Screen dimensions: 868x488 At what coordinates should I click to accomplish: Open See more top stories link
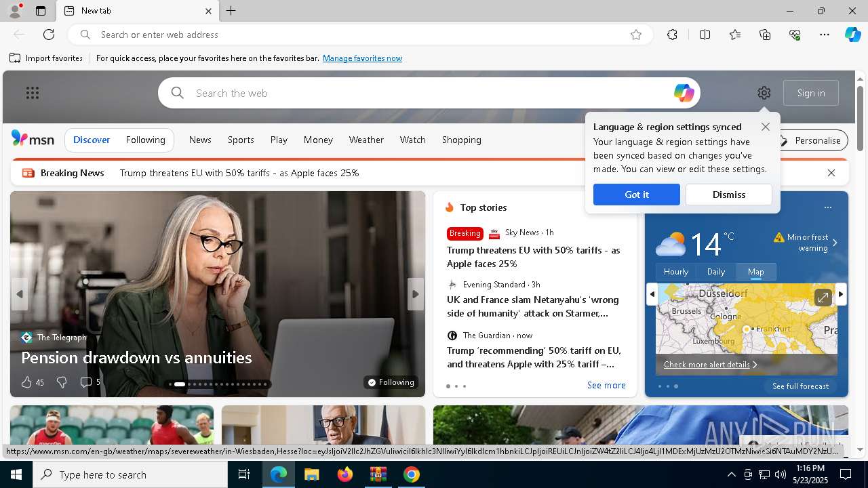click(x=606, y=385)
